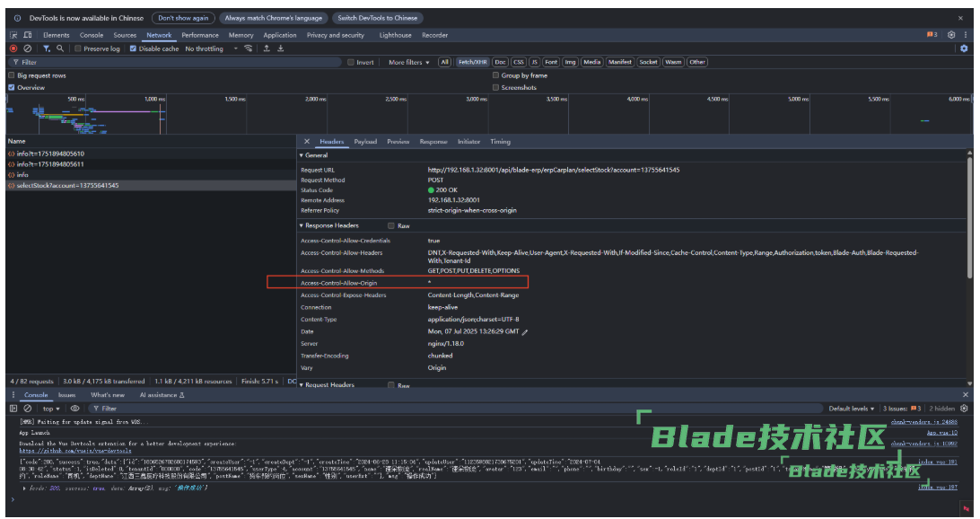The height and width of the screenshot is (519, 980).
Task: Open network conditions wifi icon
Action: pos(249,48)
